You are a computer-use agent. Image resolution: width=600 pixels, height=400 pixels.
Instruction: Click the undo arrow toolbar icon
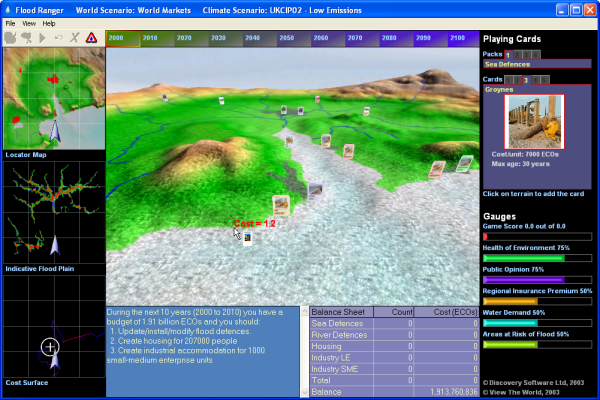coord(59,38)
